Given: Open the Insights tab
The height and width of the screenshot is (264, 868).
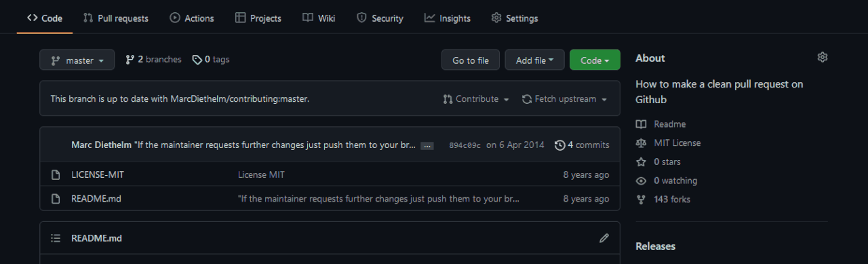Looking at the screenshot, I should point(448,18).
